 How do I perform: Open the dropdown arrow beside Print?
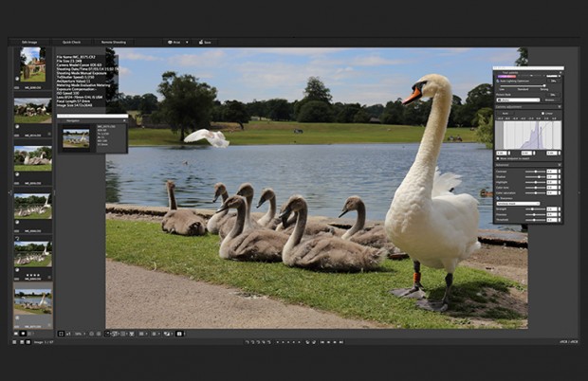pyautogui.click(x=187, y=43)
